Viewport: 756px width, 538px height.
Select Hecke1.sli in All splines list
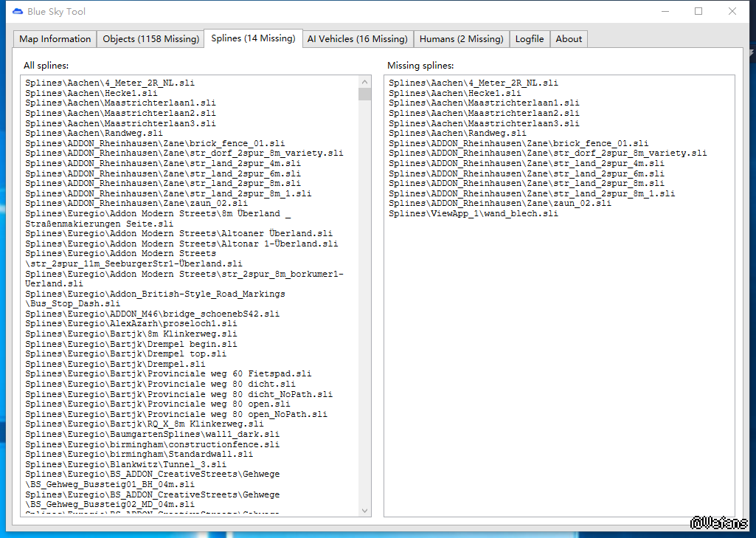coord(91,94)
